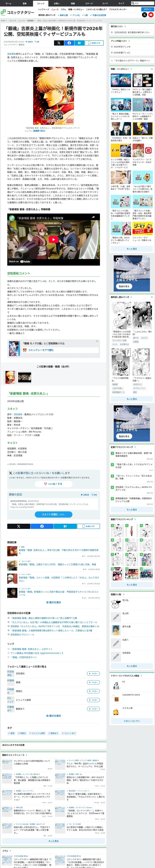Share on X from bottom share bar
The image size is (155, 868).
(x=19, y=526)
